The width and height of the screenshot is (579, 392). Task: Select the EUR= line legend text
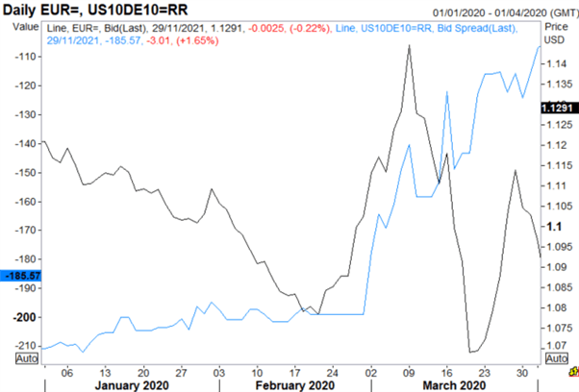click(x=146, y=29)
